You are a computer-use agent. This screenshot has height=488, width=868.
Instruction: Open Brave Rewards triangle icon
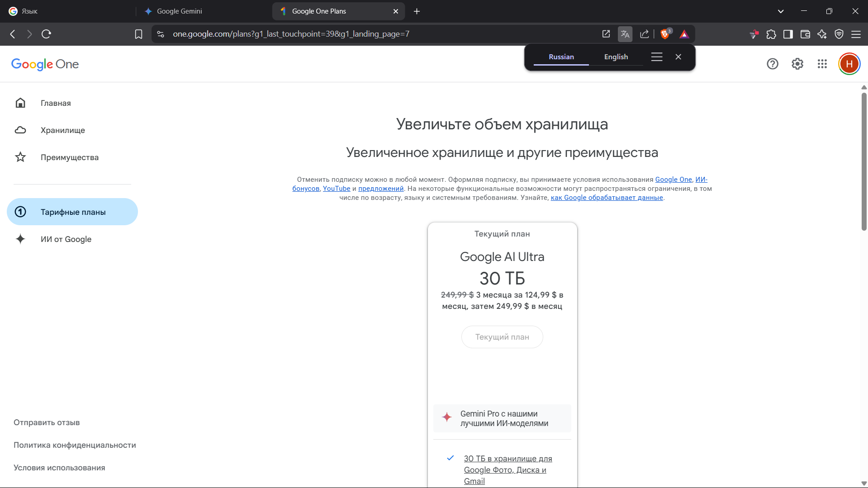point(684,34)
